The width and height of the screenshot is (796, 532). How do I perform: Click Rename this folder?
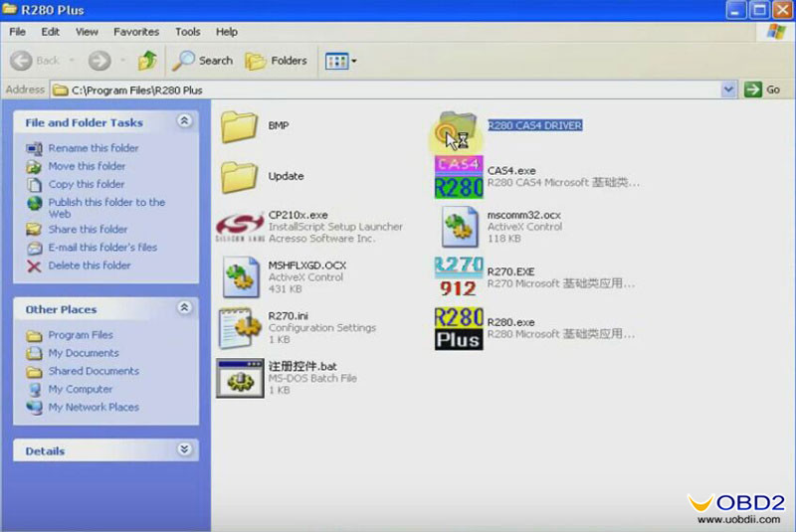[94, 148]
